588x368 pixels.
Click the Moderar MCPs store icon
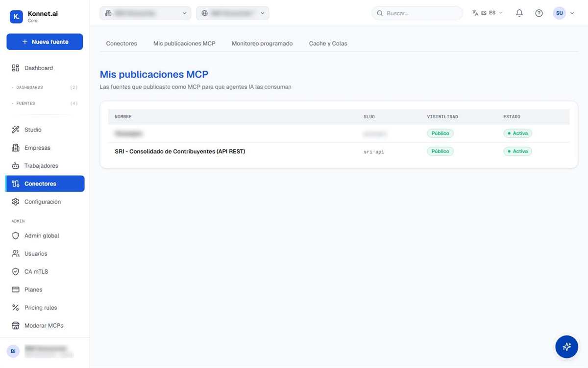tap(15, 326)
